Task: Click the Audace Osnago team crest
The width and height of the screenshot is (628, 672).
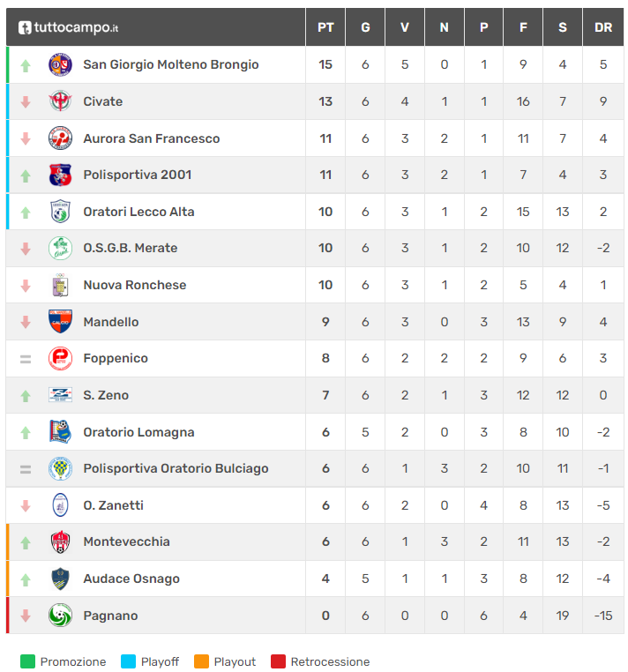Action: click(60, 579)
